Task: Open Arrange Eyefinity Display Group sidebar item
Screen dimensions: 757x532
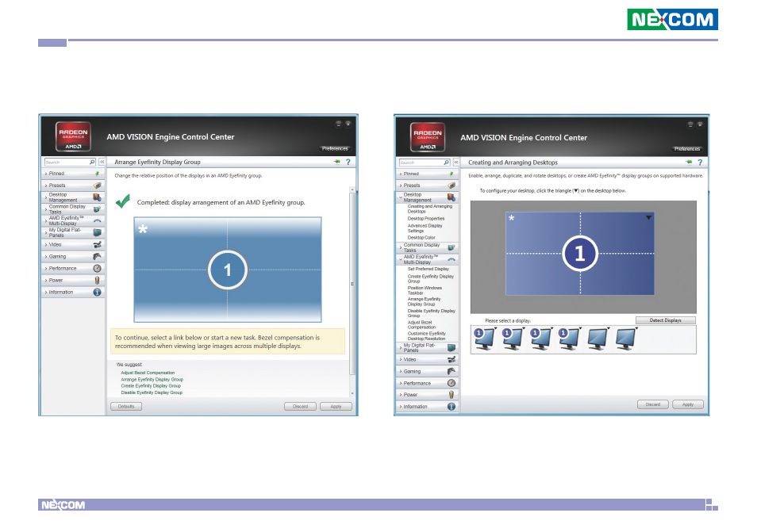Action: pos(424,302)
